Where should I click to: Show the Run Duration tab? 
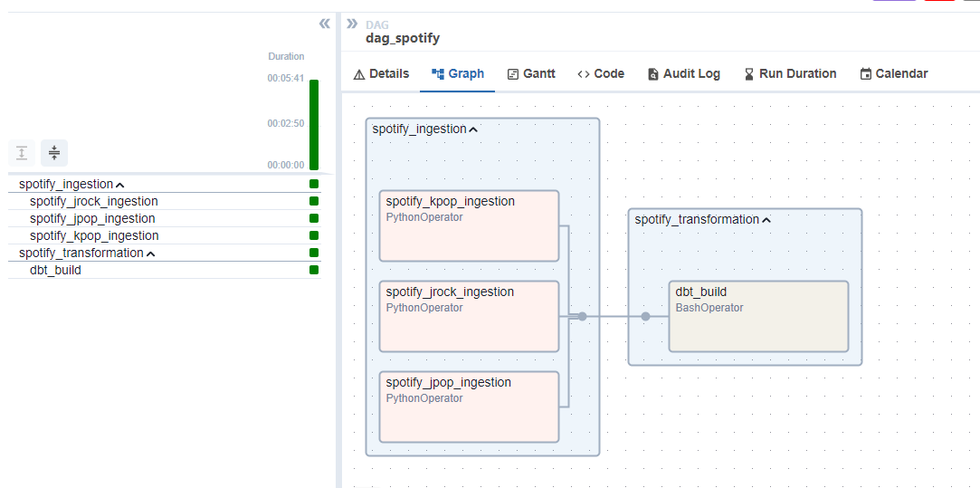tap(790, 74)
